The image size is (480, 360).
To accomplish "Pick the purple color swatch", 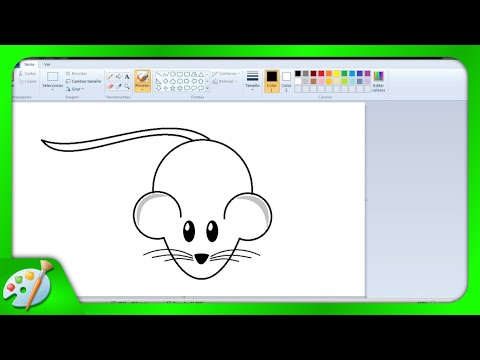I will click(367, 73).
